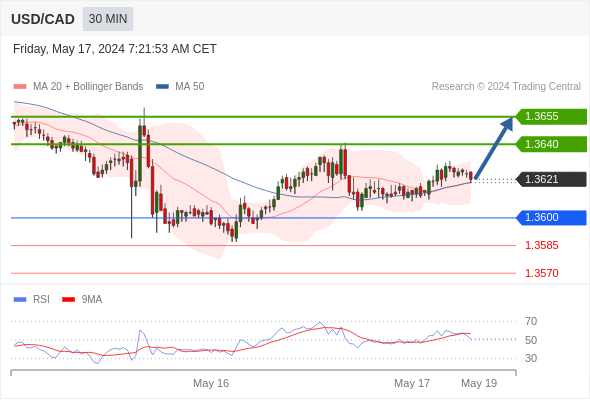This screenshot has height=400, width=590.
Task: Click the 1.3640 green resistance price tag
Action: pos(551,144)
